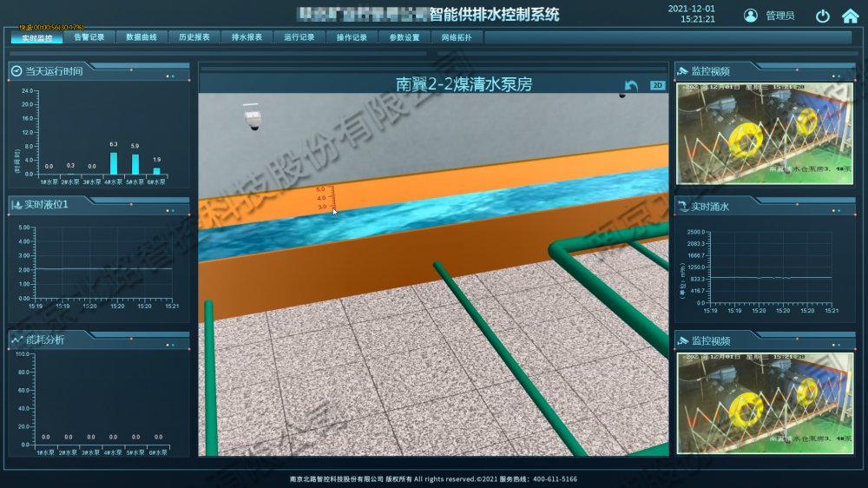Select the 网络拓扑 tab
Image resolution: width=868 pixels, height=488 pixels.
pos(457,37)
